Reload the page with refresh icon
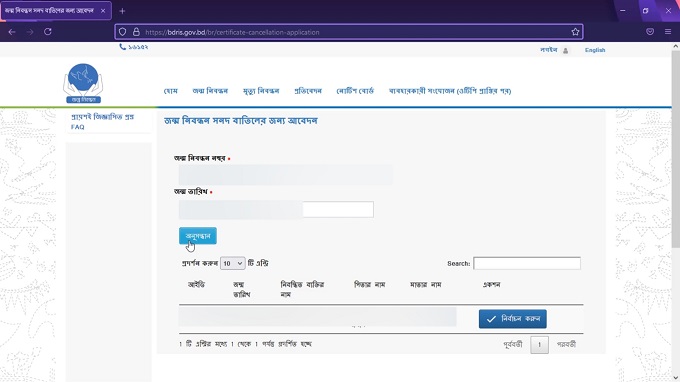The width and height of the screenshot is (680, 382). (48, 32)
